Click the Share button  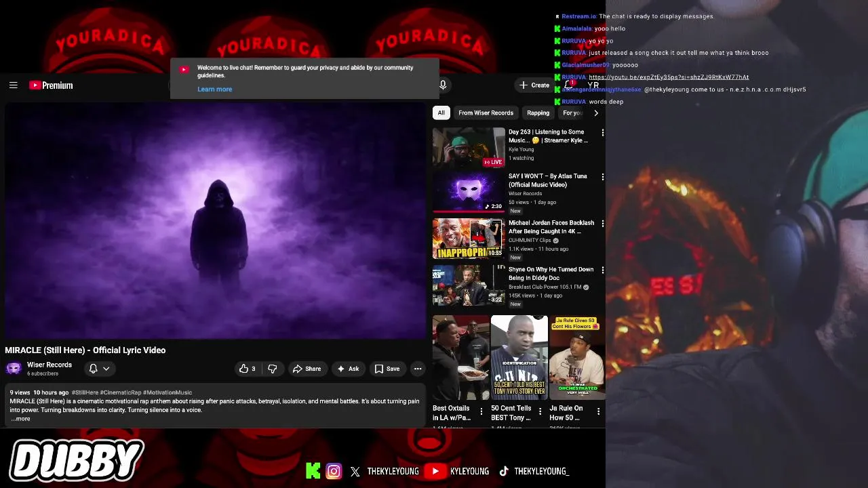coord(307,369)
